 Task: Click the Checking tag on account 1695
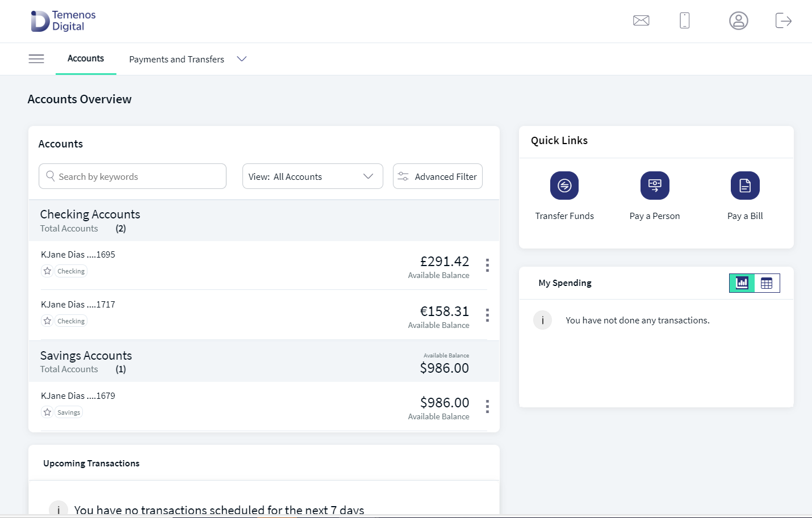click(x=71, y=271)
